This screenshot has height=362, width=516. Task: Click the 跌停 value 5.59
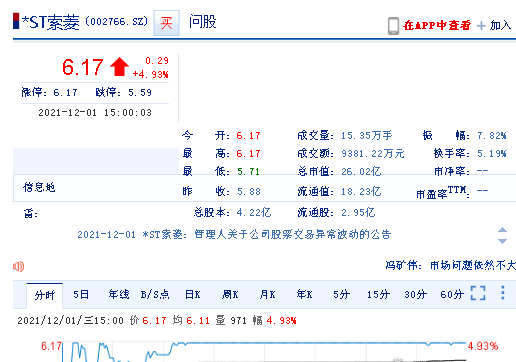click(140, 92)
